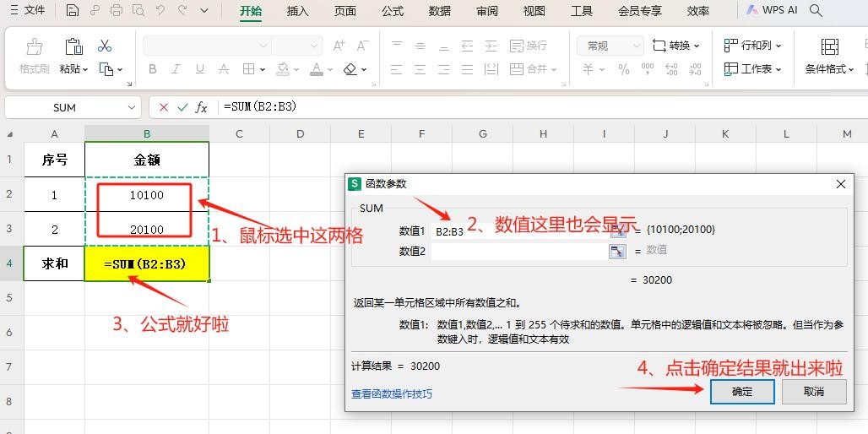Viewport: 868px width, 434px height.
Task: Confirm formula with the green checkmark
Action: point(182,107)
